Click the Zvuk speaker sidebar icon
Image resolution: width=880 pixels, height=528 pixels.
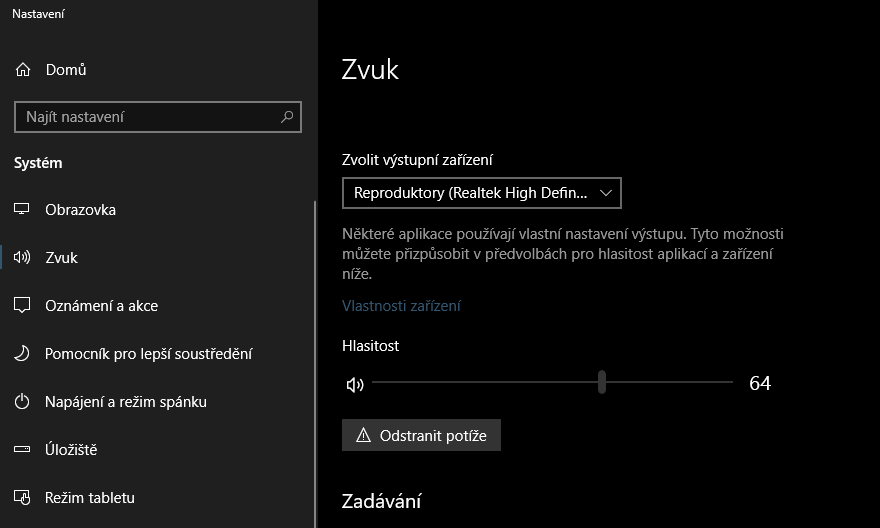click(22, 258)
